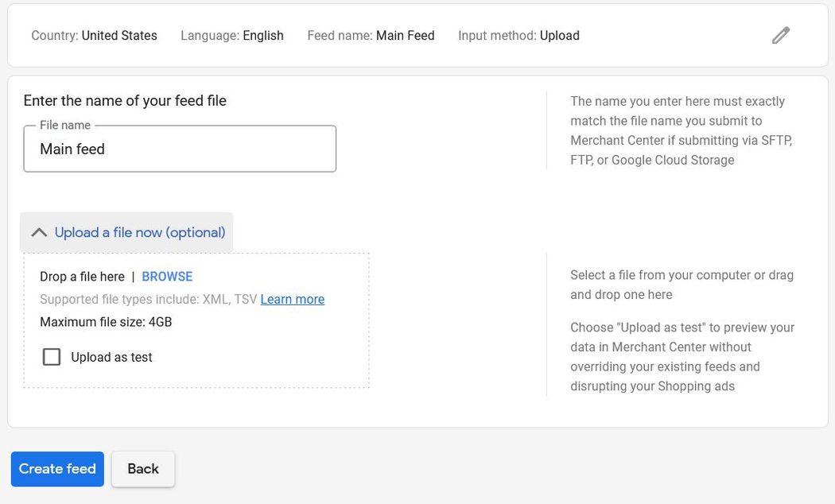The width and height of the screenshot is (835, 504).
Task: Click the pencil edit icon
Action: (x=780, y=36)
